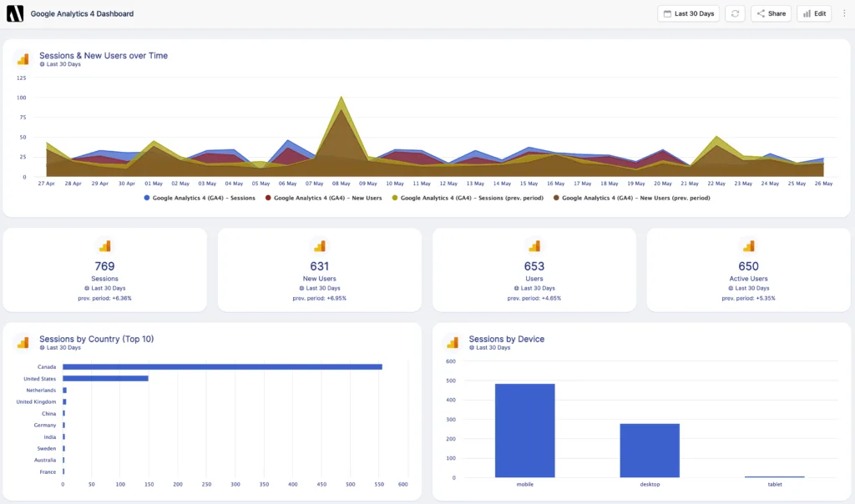The width and height of the screenshot is (855, 504).
Task: Open the three-dot overflow menu top right
Action: (844, 13)
